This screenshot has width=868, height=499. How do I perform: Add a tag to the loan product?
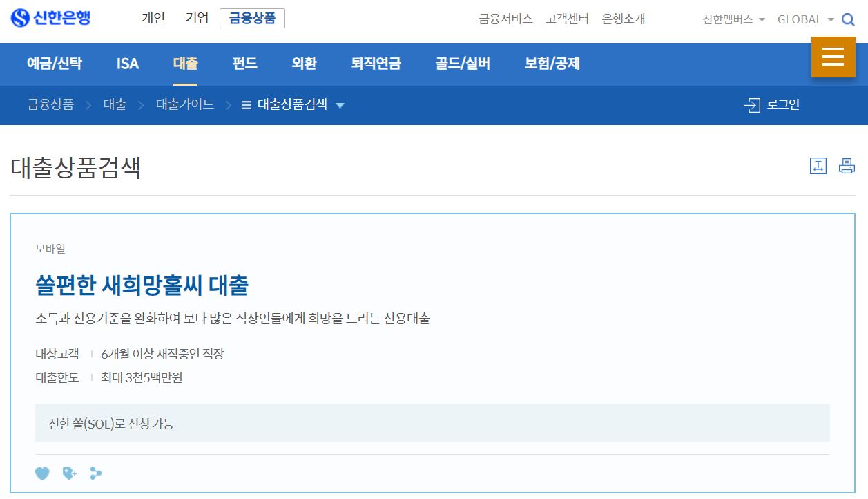coord(68,473)
